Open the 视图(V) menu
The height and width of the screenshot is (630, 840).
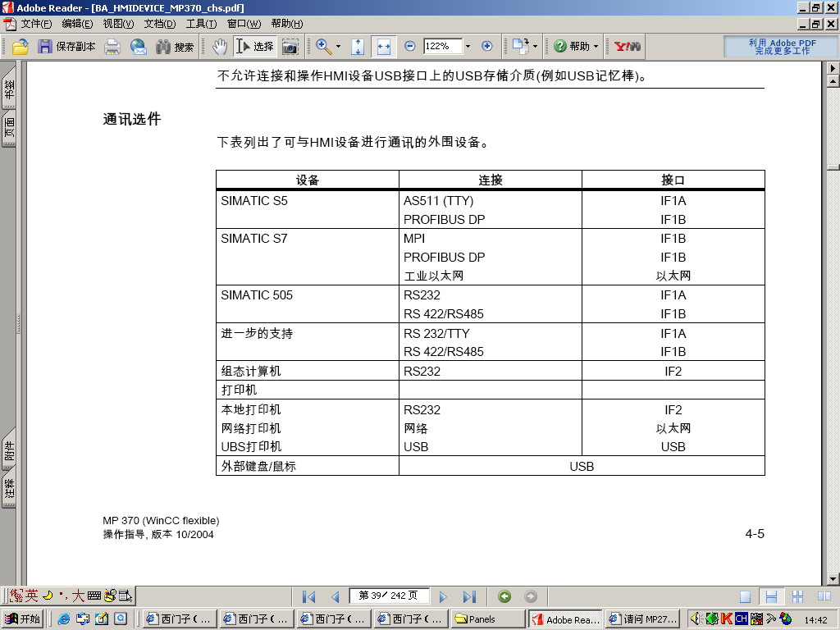pos(118,24)
